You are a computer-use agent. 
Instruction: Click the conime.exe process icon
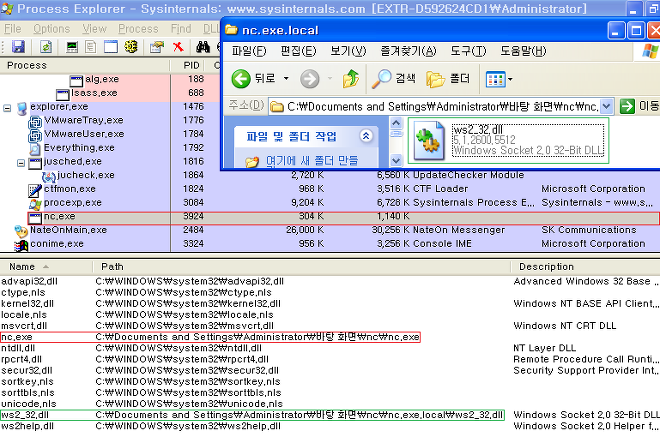(x=21, y=245)
